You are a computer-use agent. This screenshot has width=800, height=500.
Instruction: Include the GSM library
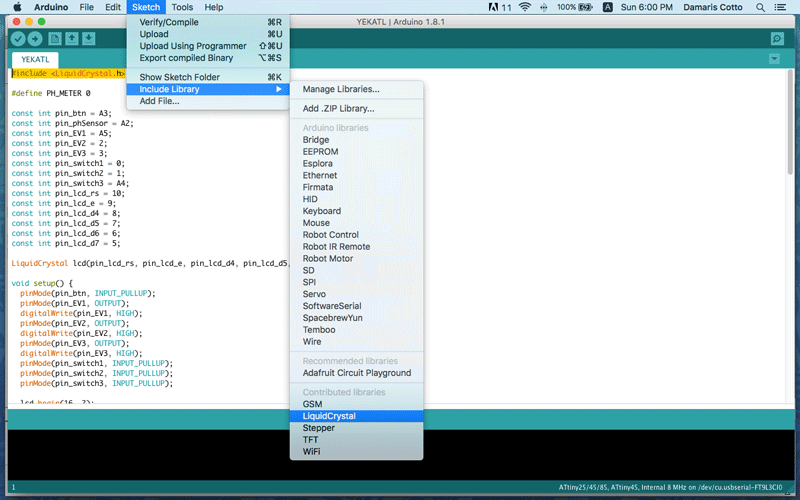356,404
